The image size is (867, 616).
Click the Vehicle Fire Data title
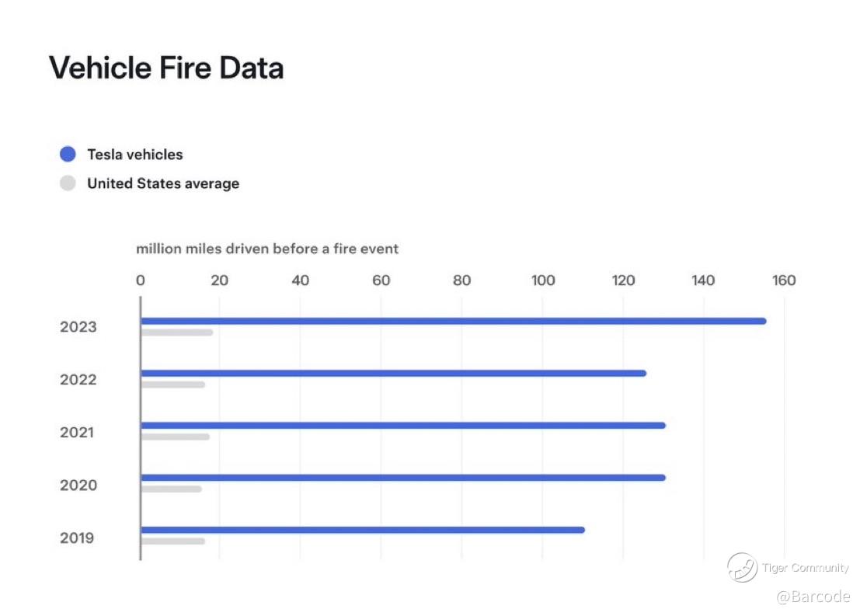point(166,68)
